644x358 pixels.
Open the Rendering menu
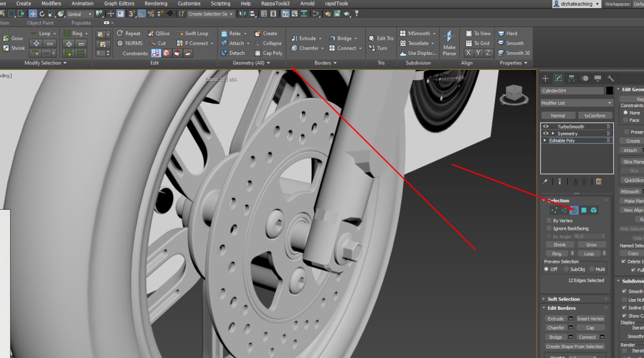155,4
